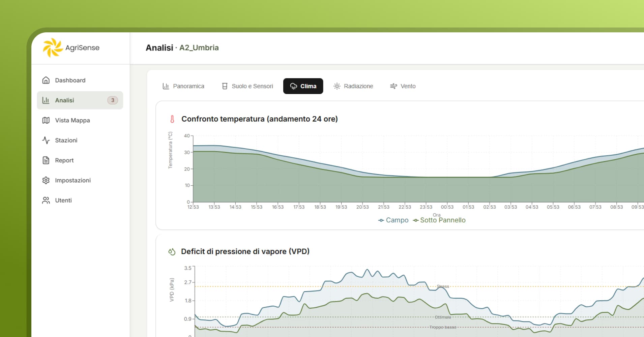Switch to the Panoramica tab
The width and height of the screenshot is (644, 337).
pyautogui.click(x=183, y=86)
